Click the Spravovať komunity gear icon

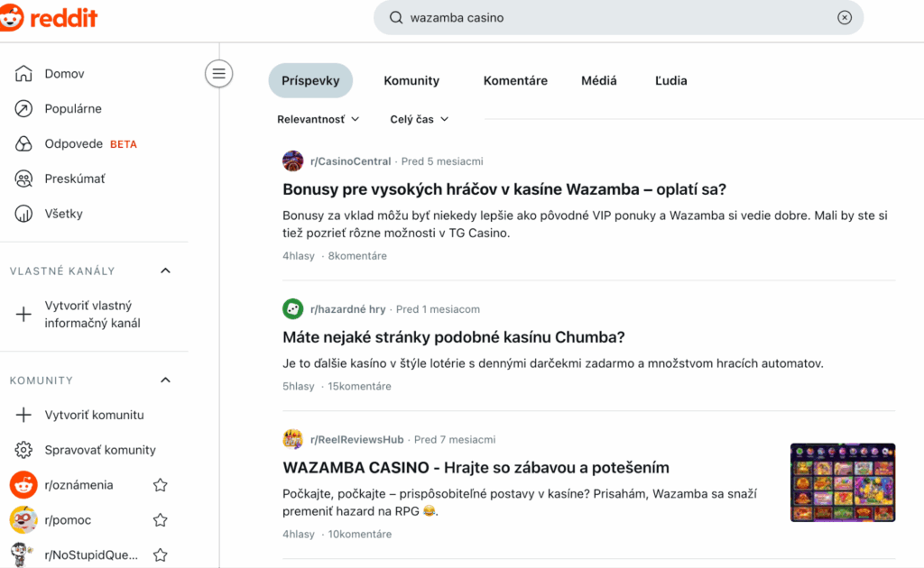click(x=24, y=450)
